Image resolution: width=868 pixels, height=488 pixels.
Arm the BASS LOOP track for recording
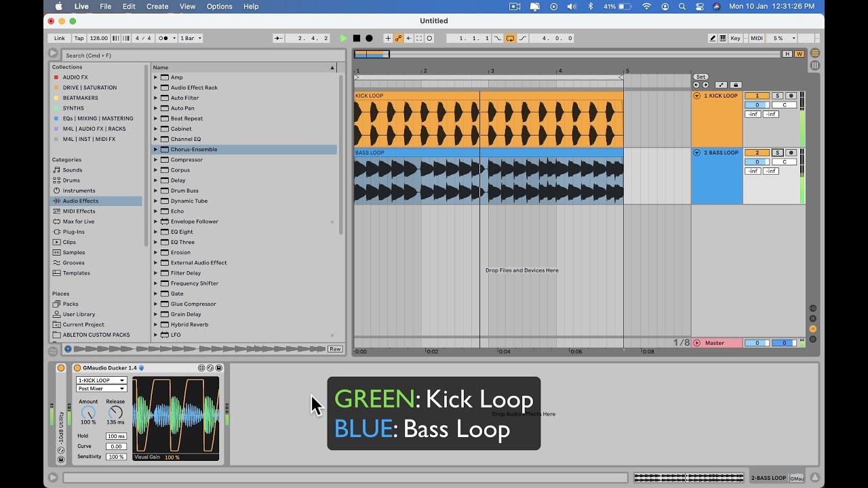[791, 153]
